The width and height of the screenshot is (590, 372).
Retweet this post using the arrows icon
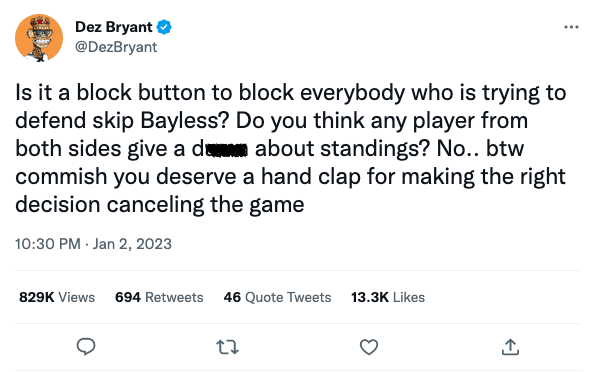227,347
